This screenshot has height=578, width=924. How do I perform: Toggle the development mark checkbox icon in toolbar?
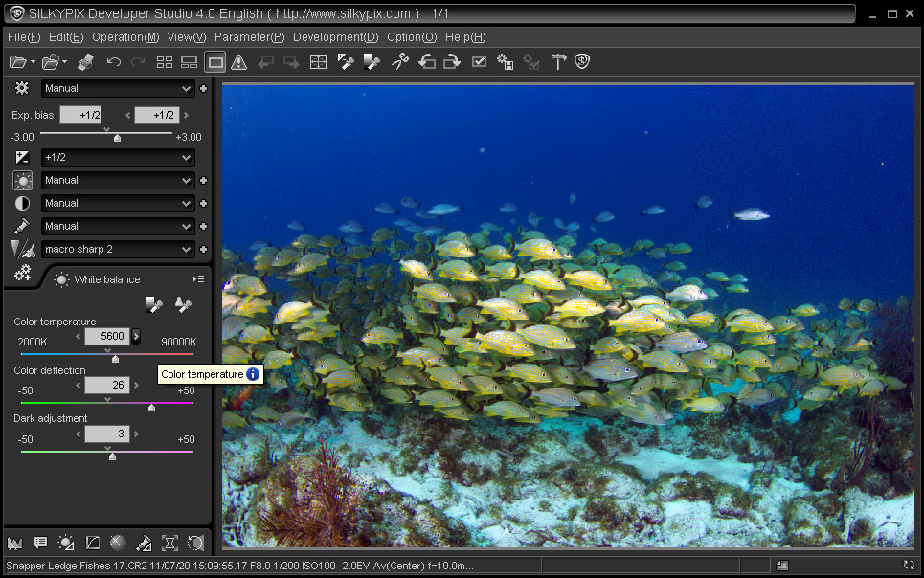click(x=480, y=62)
